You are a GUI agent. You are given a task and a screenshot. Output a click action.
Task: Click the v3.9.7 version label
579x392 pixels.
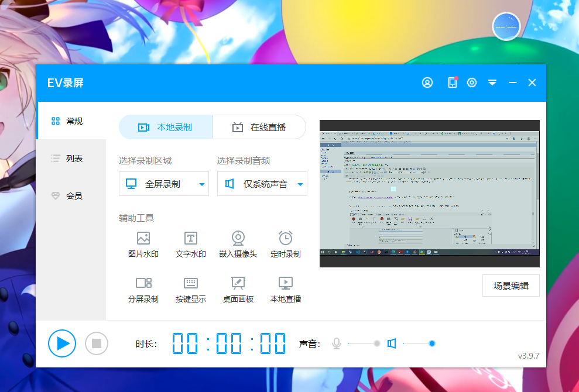[x=529, y=356]
